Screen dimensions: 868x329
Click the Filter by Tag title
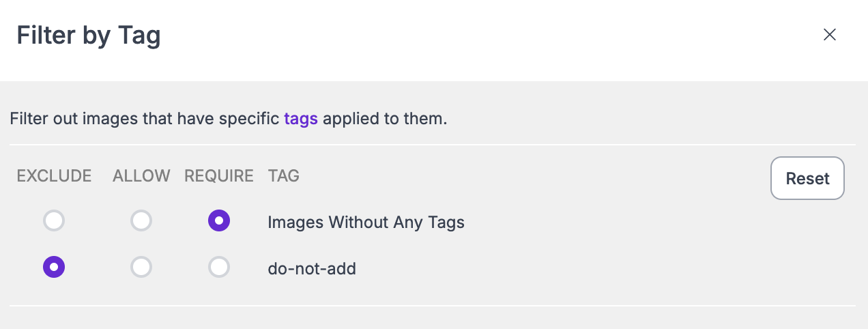pos(89,35)
